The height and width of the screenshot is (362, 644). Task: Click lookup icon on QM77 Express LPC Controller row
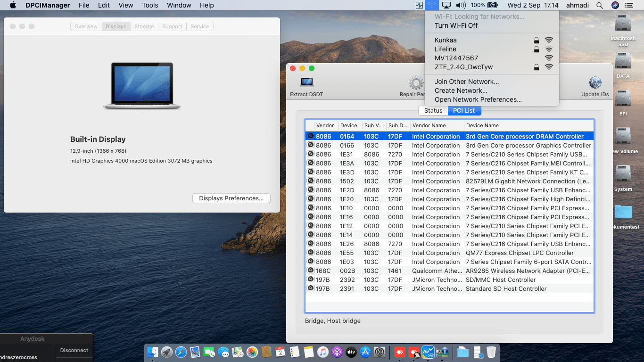click(311, 252)
